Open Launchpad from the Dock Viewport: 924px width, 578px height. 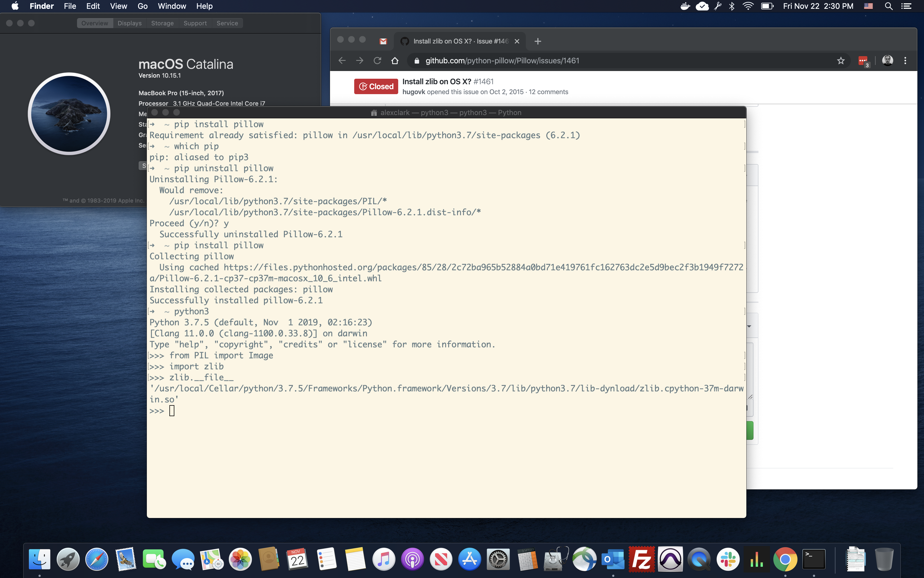(68, 559)
